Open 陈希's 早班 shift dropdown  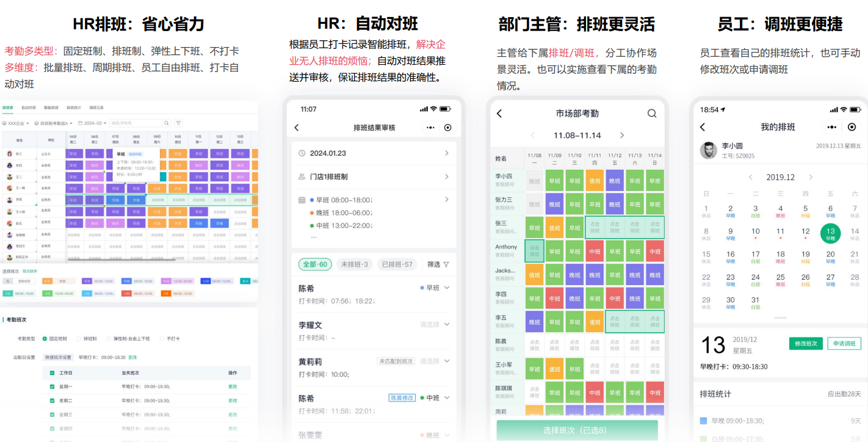[435, 288]
